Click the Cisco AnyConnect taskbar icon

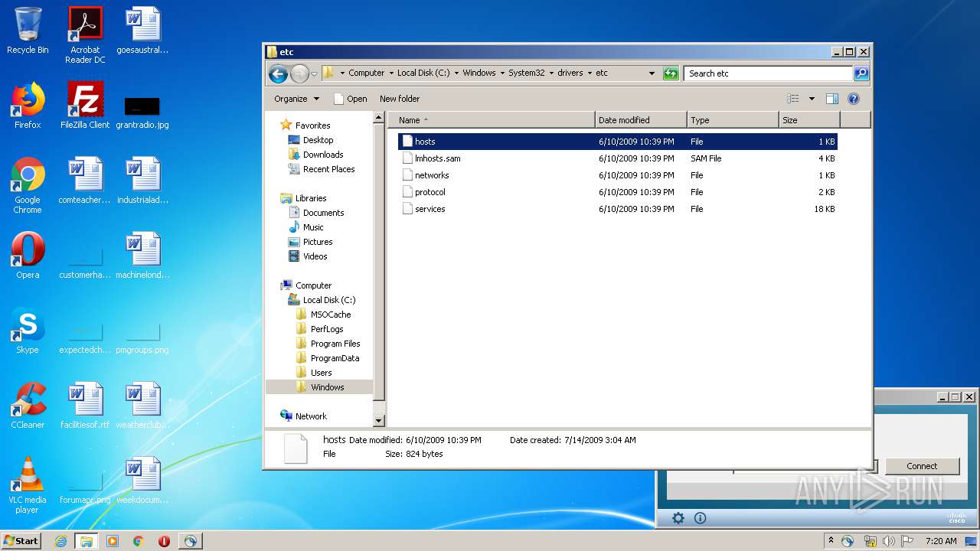click(190, 541)
